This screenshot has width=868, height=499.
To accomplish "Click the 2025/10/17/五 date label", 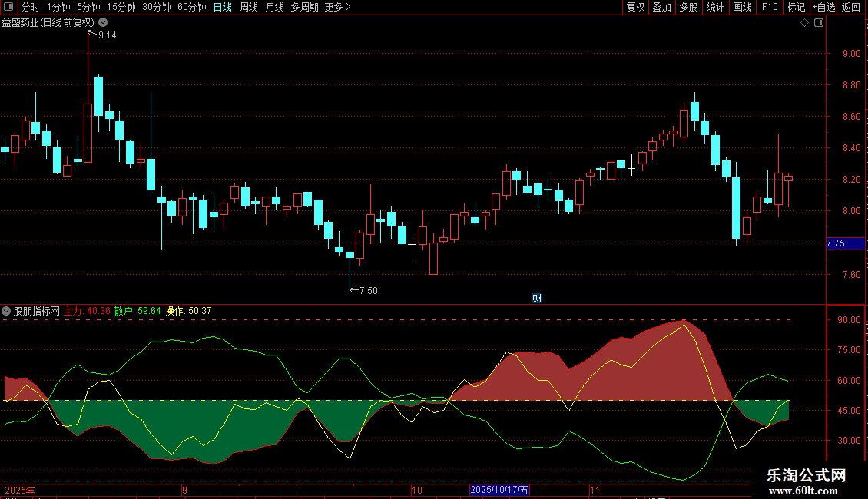I will coord(499,490).
